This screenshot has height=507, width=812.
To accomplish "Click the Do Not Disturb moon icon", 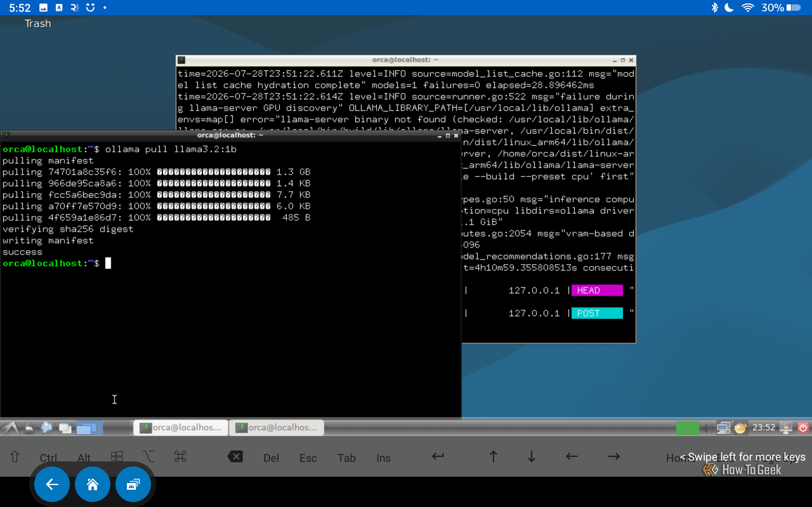I will coord(730,7).
